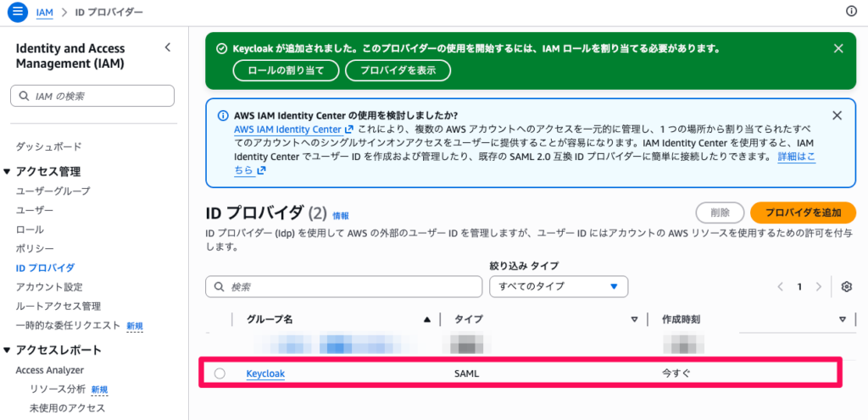The image size is (868, 420).
Task: Open ポリシー in sidebar
Action: click(35, 249)
